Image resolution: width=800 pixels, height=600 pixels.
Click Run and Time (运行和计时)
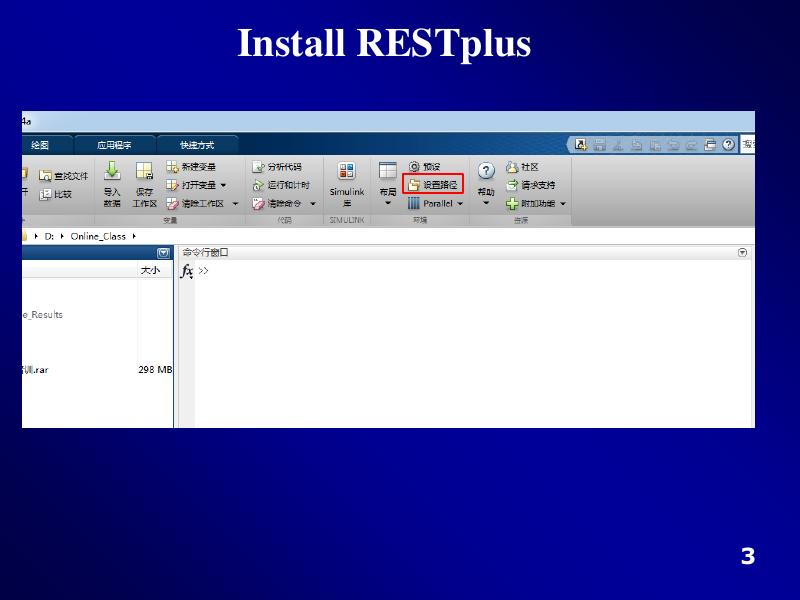(x=282, y=185)
